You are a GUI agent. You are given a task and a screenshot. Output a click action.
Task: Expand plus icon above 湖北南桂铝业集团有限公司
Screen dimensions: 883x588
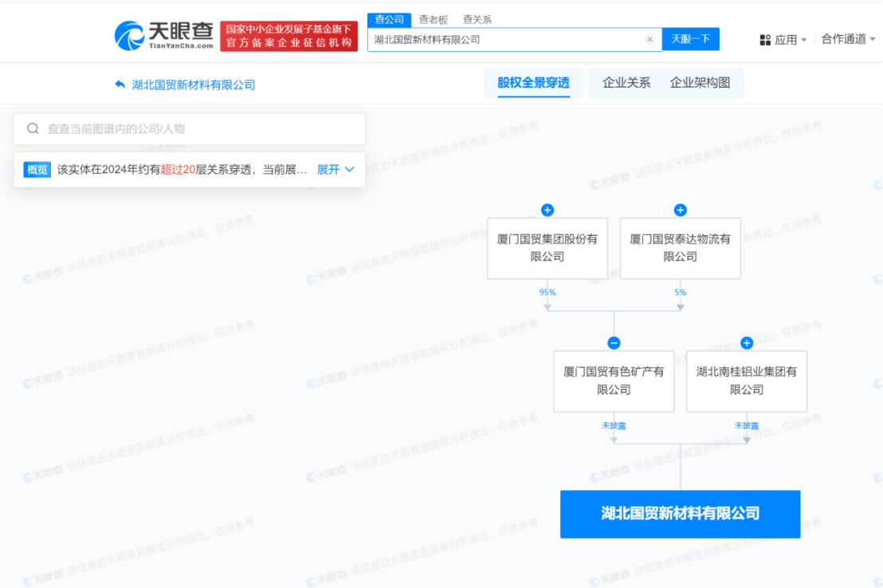(x=747, y=343)
